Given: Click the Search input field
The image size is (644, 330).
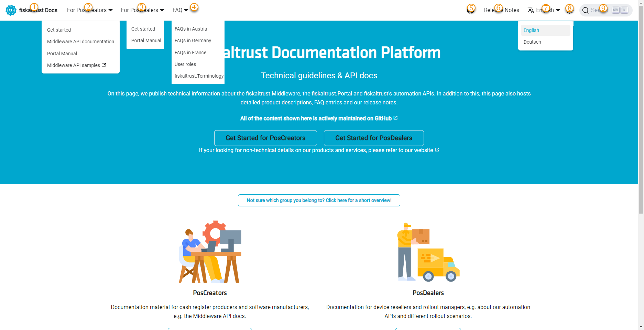Looking at the screenshot, I should pos(606,10).
